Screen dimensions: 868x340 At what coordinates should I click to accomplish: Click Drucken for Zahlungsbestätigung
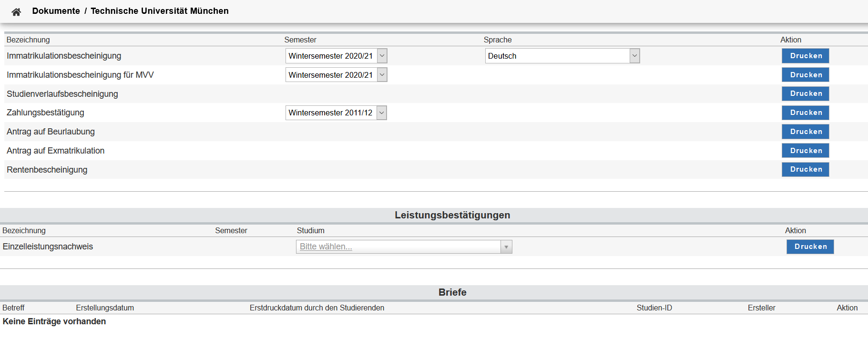pos(805,113)
